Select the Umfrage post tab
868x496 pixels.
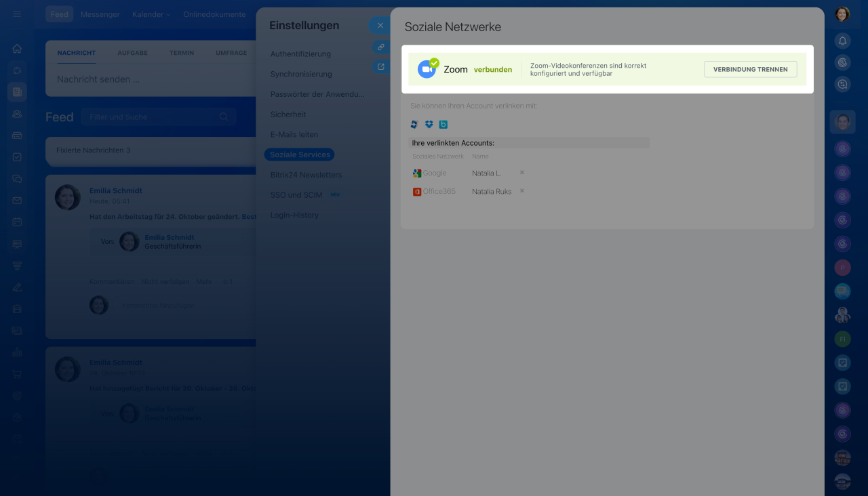click(231, 53)
